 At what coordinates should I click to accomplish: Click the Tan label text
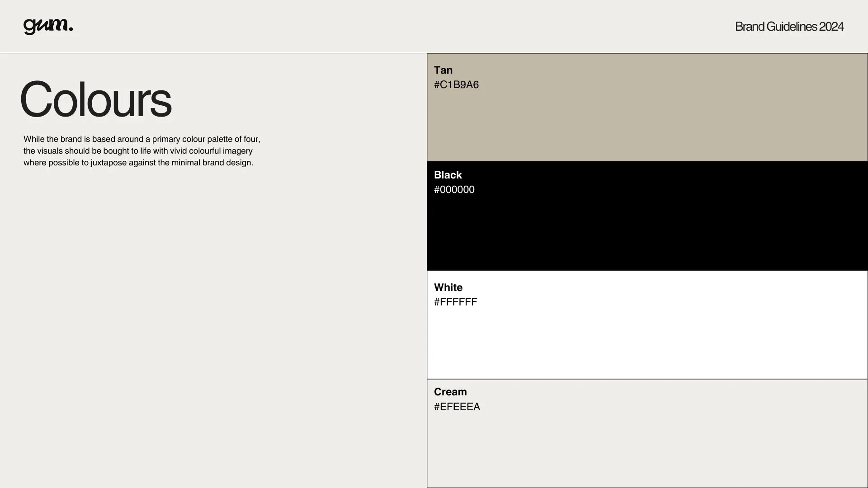point(443,70)
